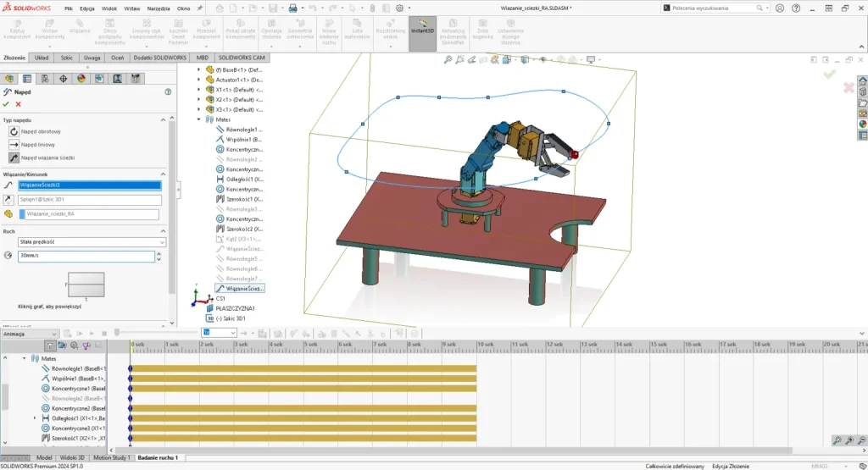Viewport: 868px width, 470px height.
Task: Click the 30mm/s speed input field
Action: coord(86,256)
